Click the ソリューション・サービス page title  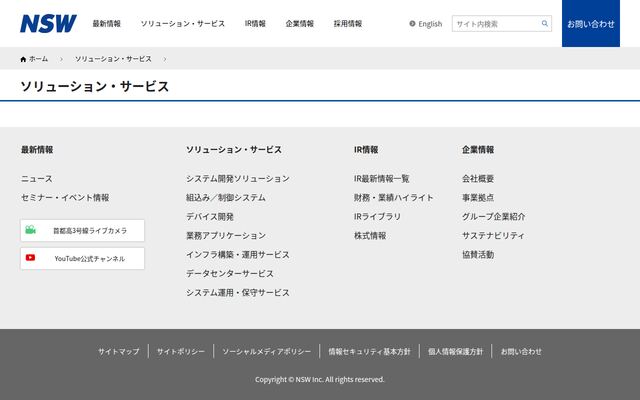tap(95, 87)
